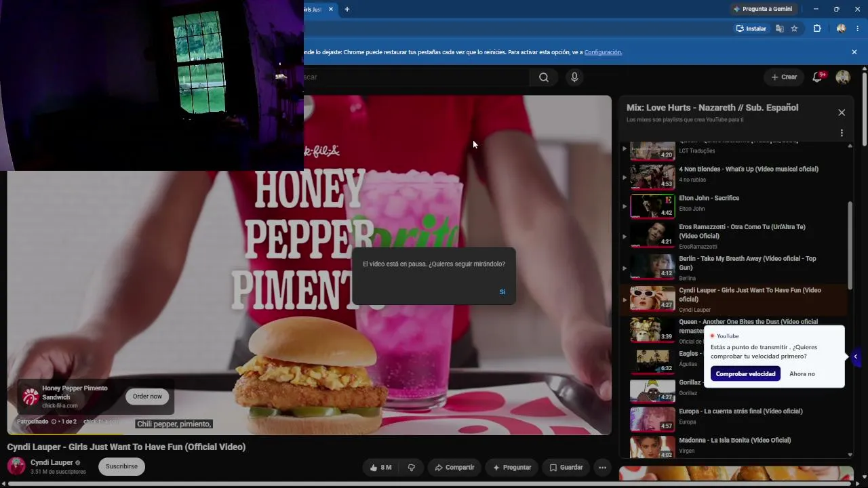
Task: Click the YouTube search input field
Action: (416, 77)
